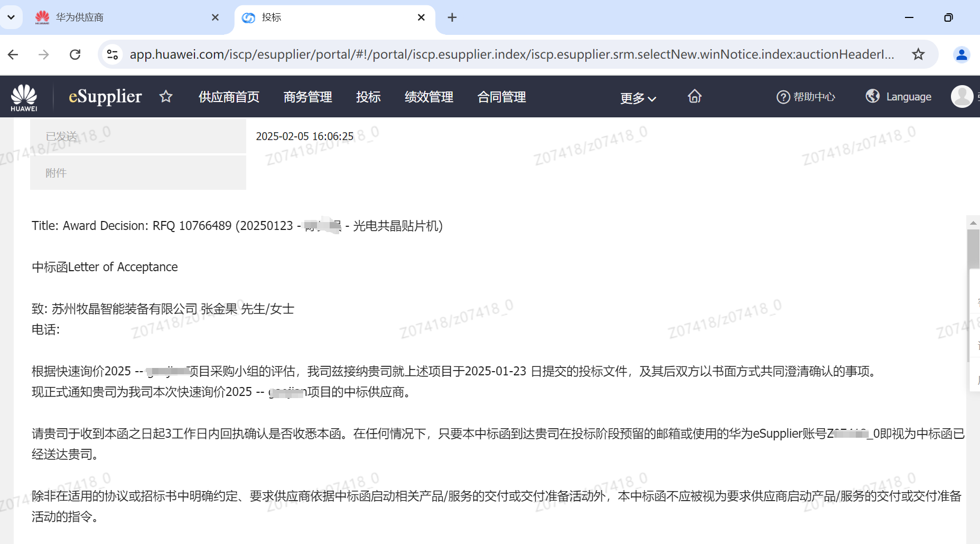980x544 pixels.
Task: Open the Language globe selector
Action: tap(898, 97)
